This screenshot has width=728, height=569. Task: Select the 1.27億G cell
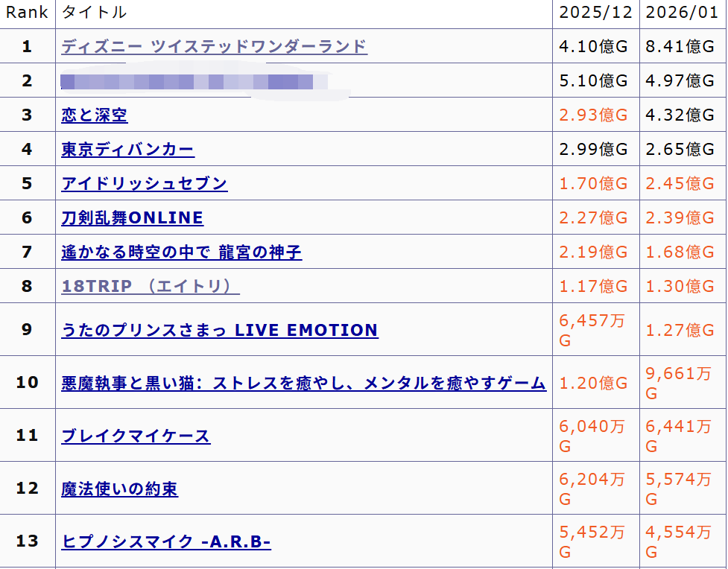(x=683, y=329)
